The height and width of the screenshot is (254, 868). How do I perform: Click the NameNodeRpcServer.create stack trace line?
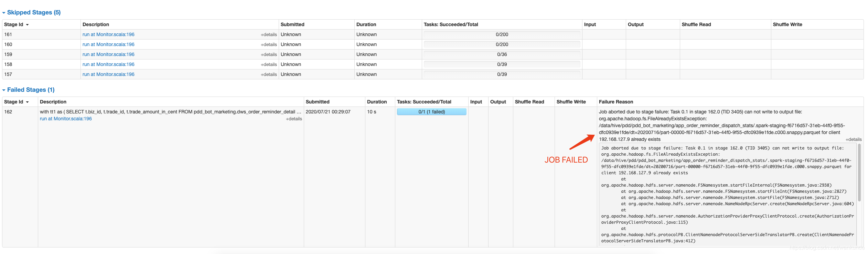coord(738,204)
